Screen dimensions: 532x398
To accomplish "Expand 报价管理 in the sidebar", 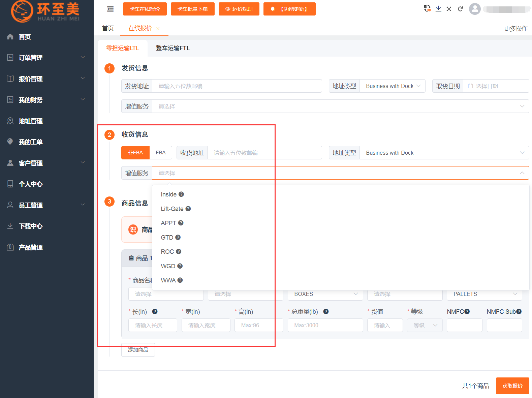I will (x=47, y=79).
